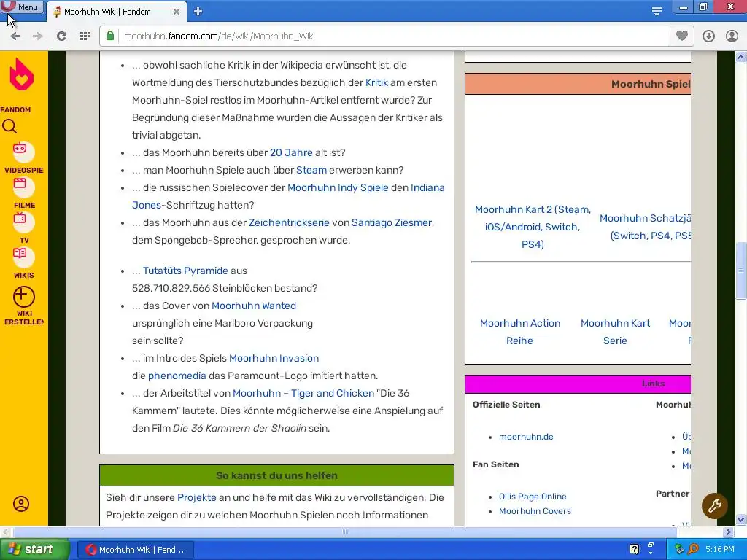Open the Moorhuhn Kart Serie link

point(615,332)
